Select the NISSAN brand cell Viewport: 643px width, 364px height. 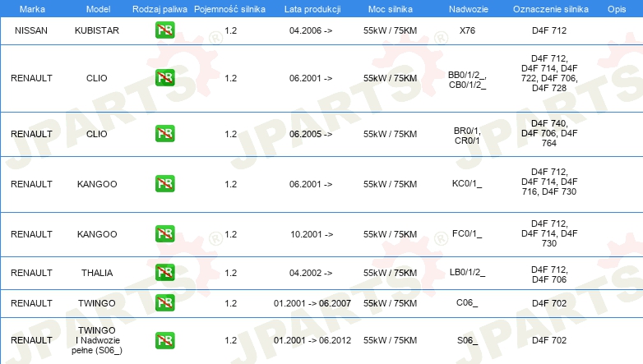click(x=31, y=30)
